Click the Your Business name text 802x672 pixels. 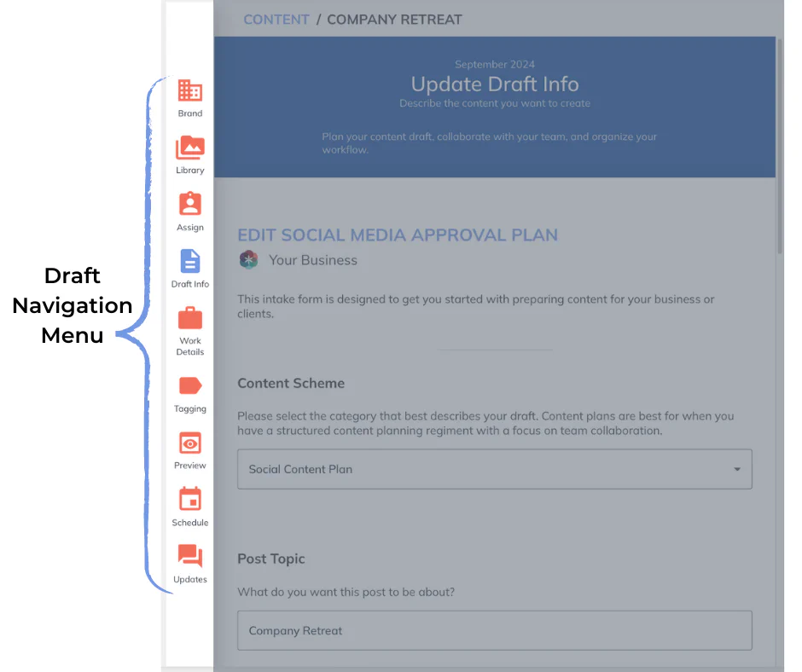(312, 260)
